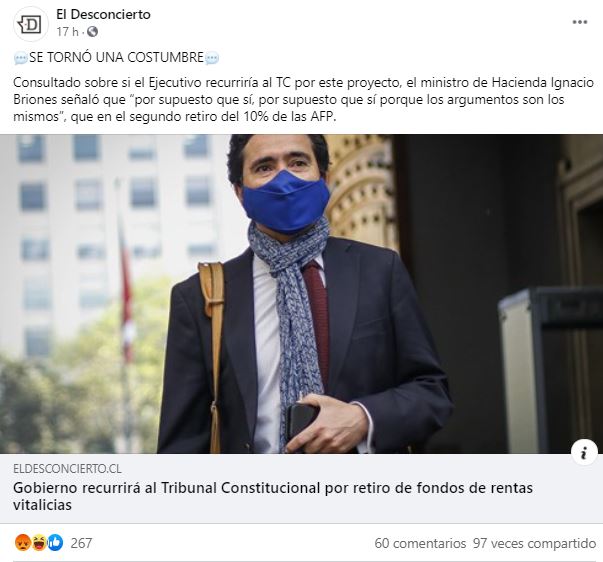The height and width of the screenshot is (562, 603).
Task: Open the 17 h timestamp link
Action: [67, 32]
